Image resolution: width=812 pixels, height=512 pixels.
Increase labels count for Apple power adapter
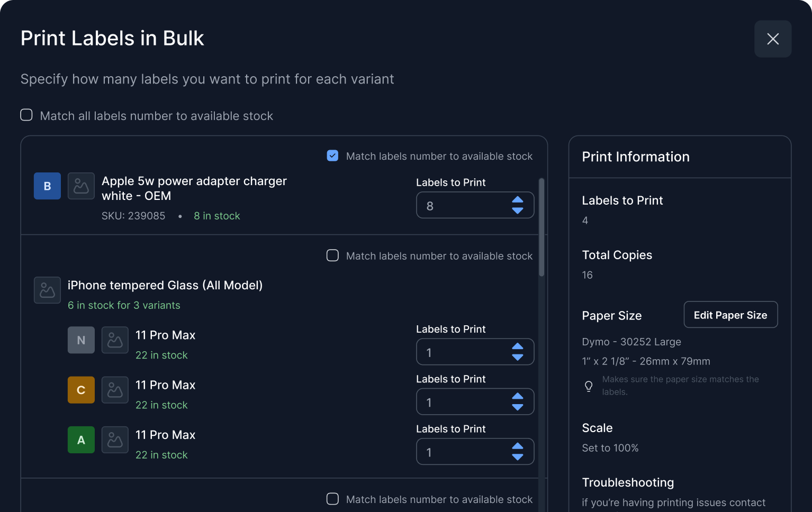coord(518,199)
